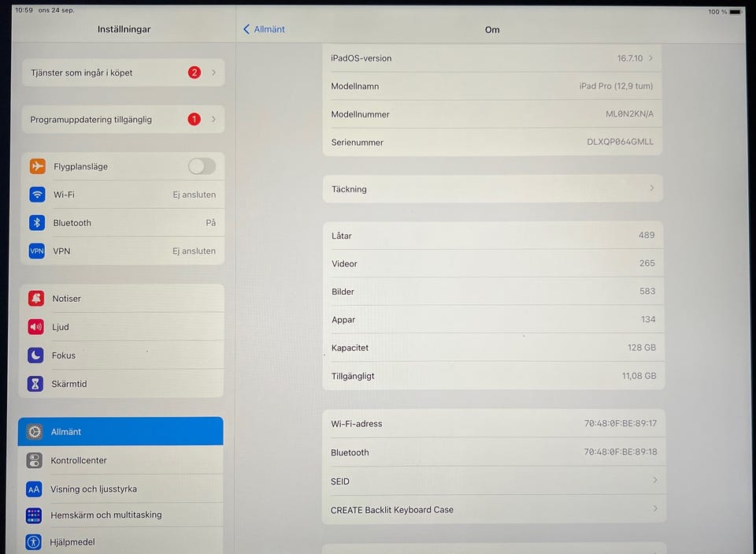Tap Låtar count 489
This screenshot has width=756, height=554.
coord(647,235)
